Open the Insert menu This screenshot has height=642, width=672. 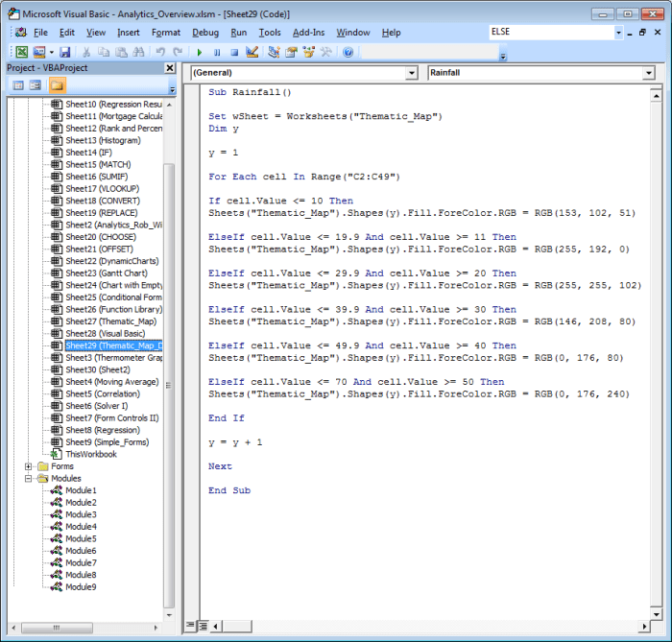[128, 33]
